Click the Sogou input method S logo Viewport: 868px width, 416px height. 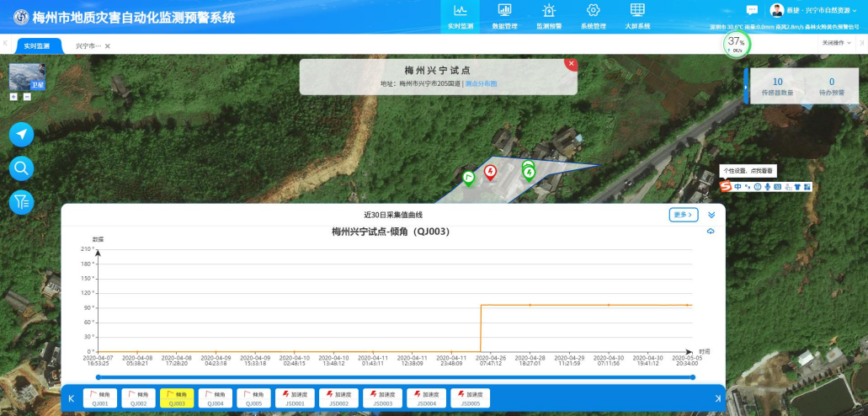(x=725, y=187)
